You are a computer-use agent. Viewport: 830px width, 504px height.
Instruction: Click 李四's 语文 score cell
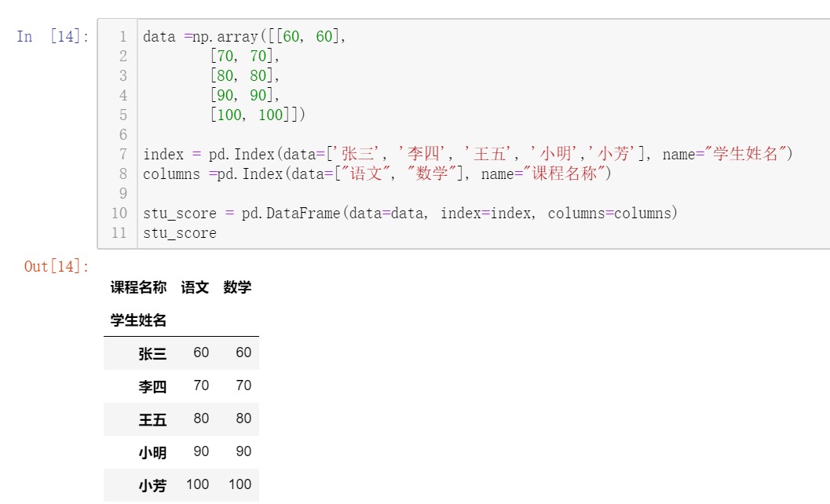pyautogui.click(x=201, y=385)
